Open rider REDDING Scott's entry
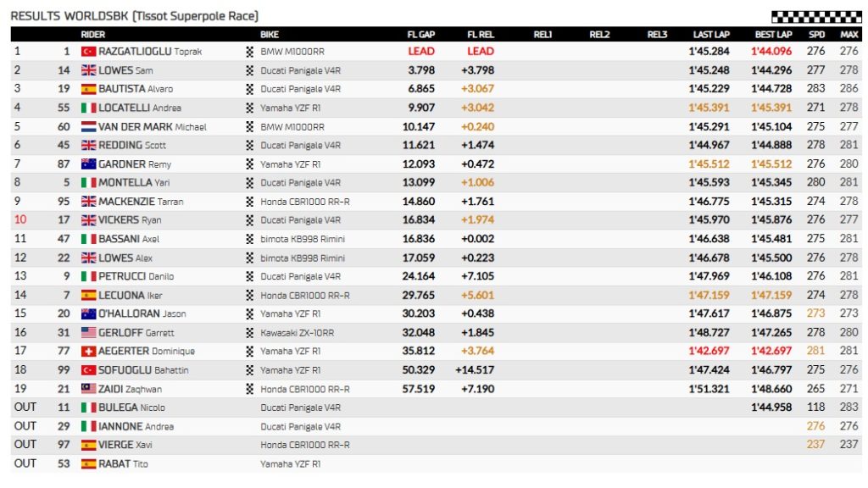 [132, 145]
